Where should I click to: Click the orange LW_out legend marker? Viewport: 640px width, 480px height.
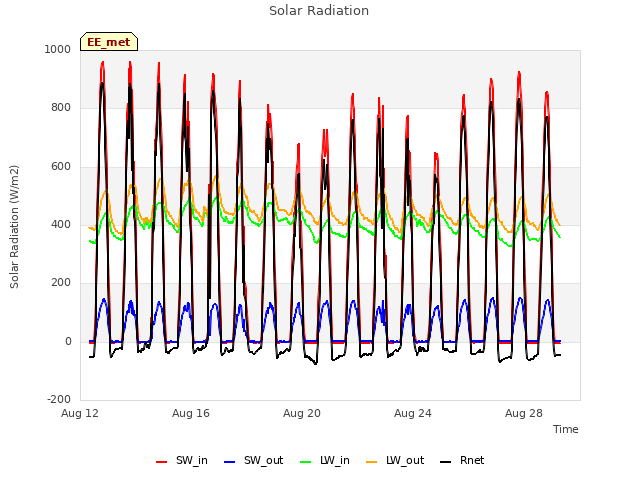pos(372,462)
